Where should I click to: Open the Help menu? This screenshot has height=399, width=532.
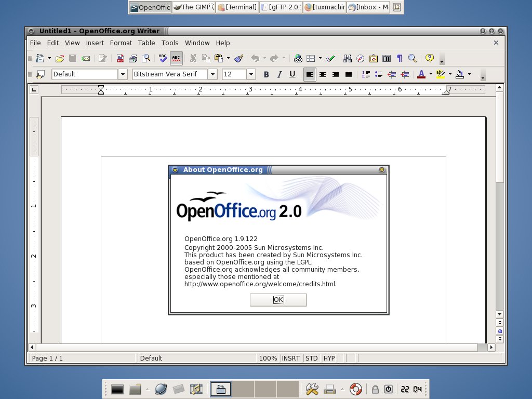[223, 43]
